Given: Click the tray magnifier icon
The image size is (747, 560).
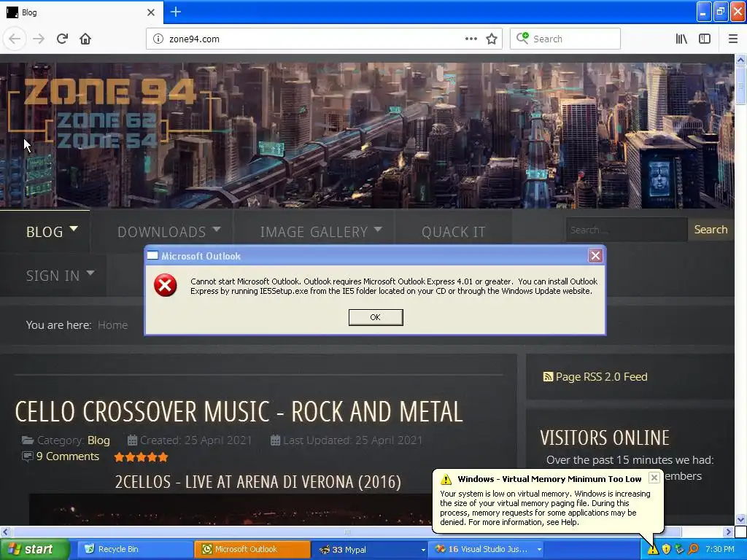Looking at the screenshot, I should point(693,550).
